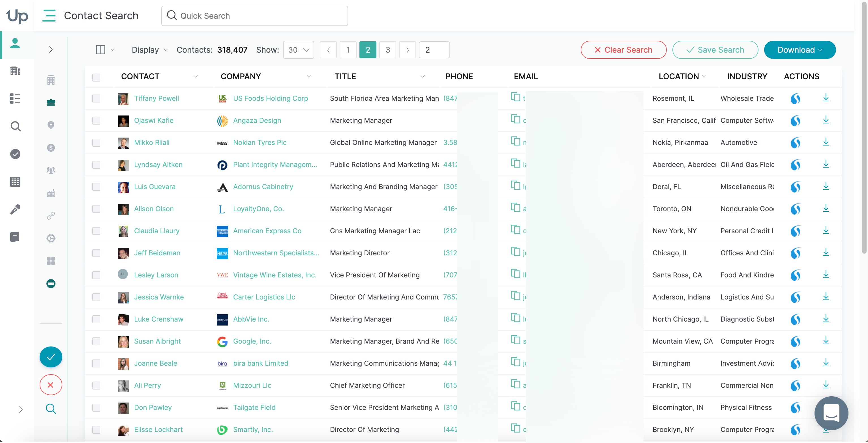
Task: Click the red X clear filters circle
Action: pyautogui.click(x=51, y=385)
